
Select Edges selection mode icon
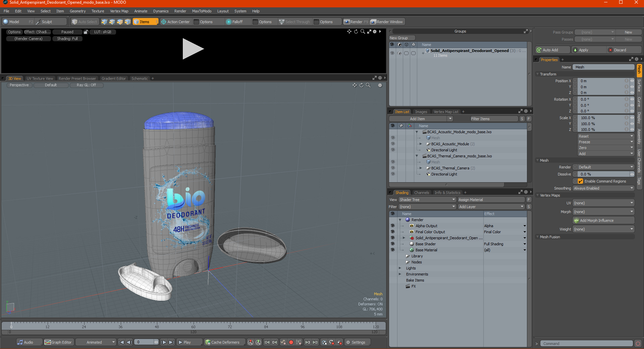click(112, 22)
